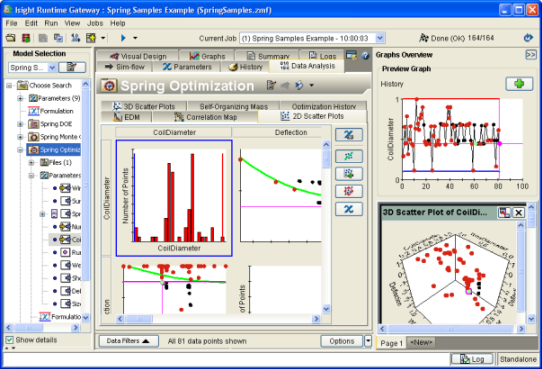Viewport: 542px width, 369px height.
Task: Click the top parameters icon beside scatter plots
Action: pos(349,134)
